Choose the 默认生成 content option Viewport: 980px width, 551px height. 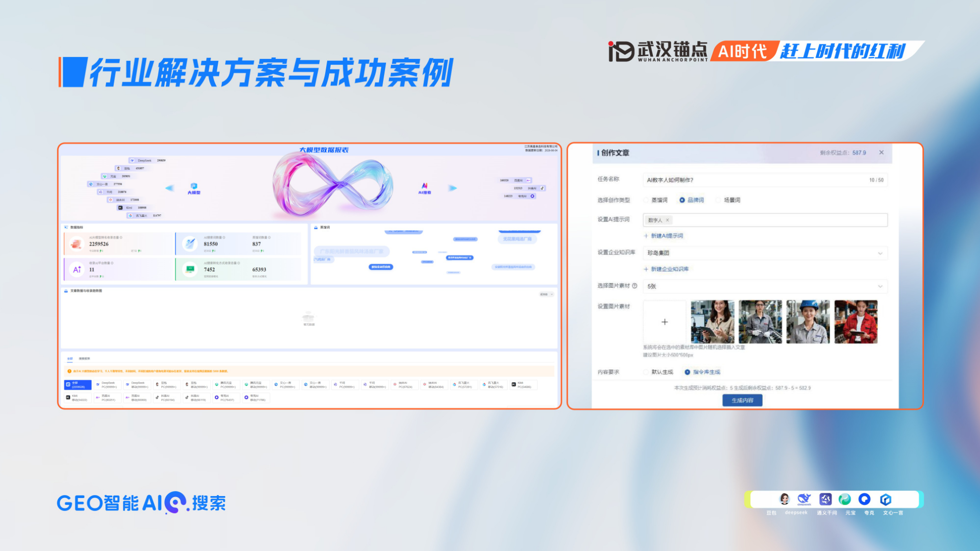pos(658,372)
